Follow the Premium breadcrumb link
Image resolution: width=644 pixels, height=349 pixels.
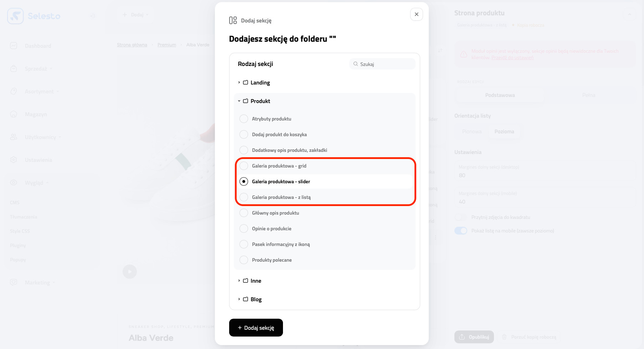[x=167, y=45]
